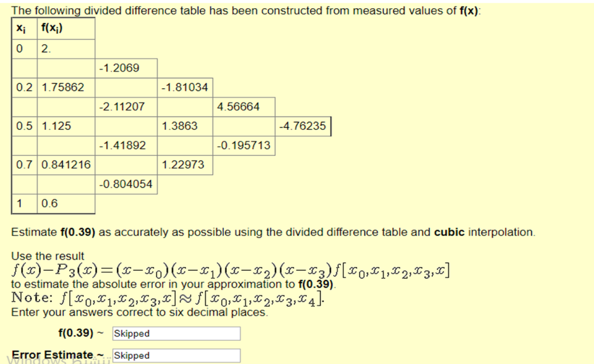Viewport: 594px width, 364px height.
Task: Select the row cell with xi value 0.5
Action: click(24, 126)
